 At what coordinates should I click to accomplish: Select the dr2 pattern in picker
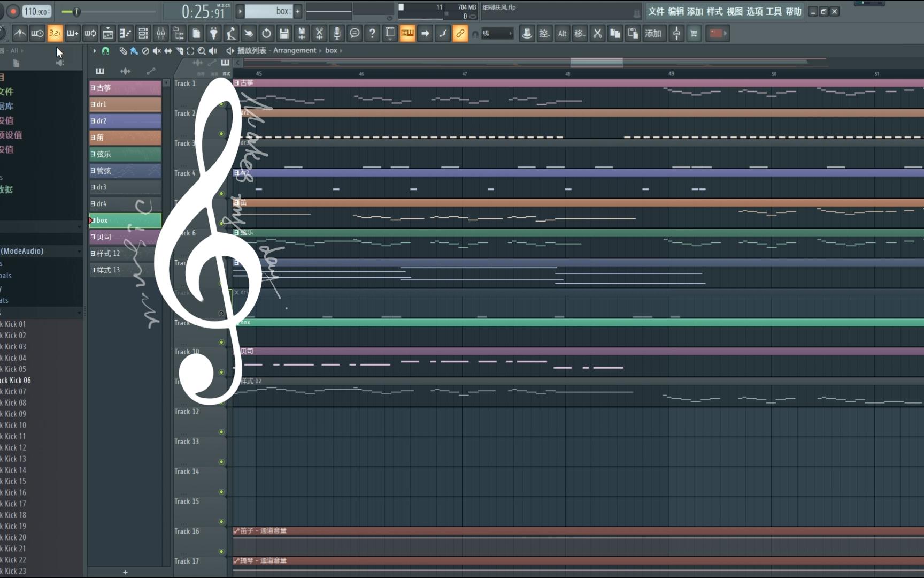click(x=125, y=121)
